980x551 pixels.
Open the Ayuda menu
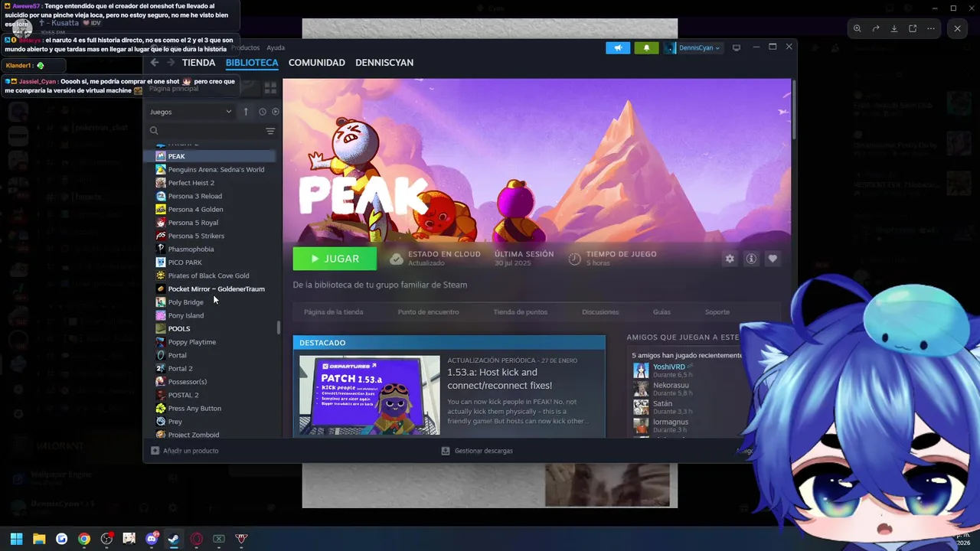[x=276, y=47]
